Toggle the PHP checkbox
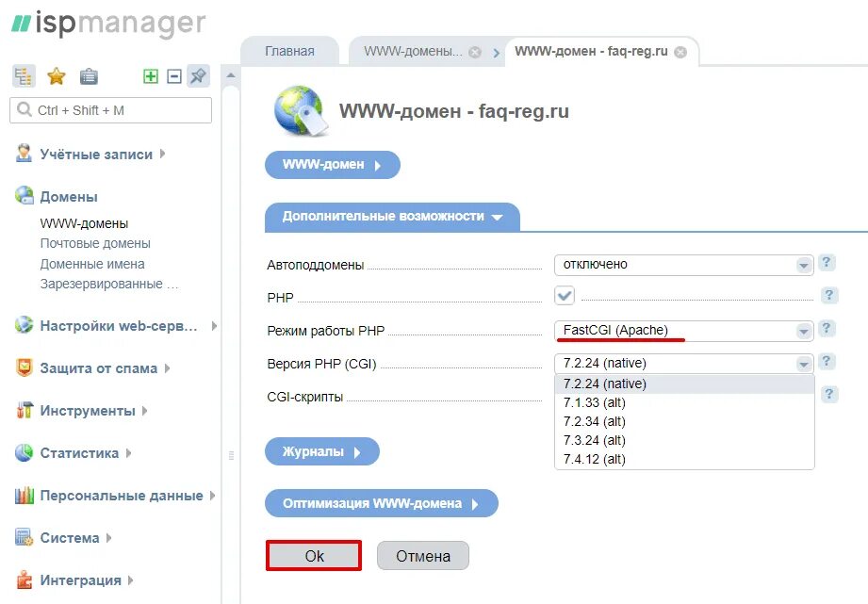Screen dimensions: 868x604 (x=565, y=296)
